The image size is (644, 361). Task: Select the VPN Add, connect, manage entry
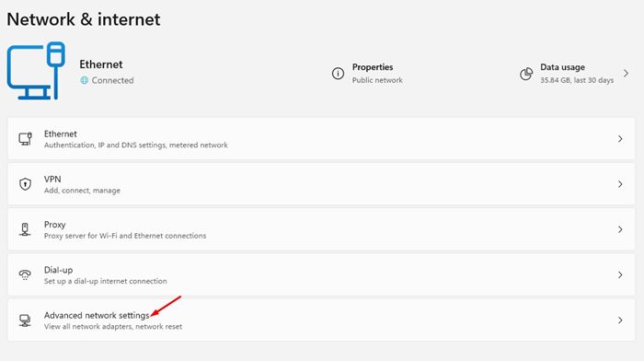(321, 184)
